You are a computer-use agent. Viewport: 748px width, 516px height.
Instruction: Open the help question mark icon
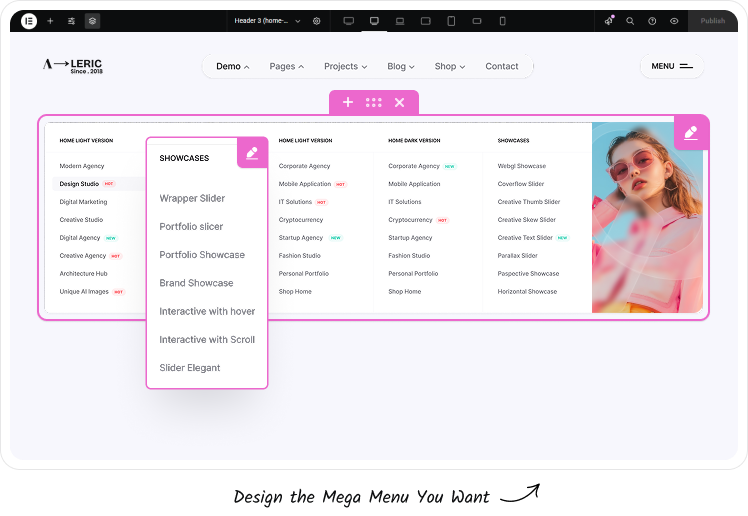[652, 20]
